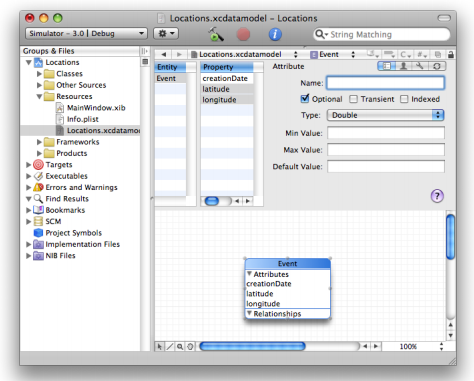
Task: Click the class popup C icon
Action: pos(406,54)
